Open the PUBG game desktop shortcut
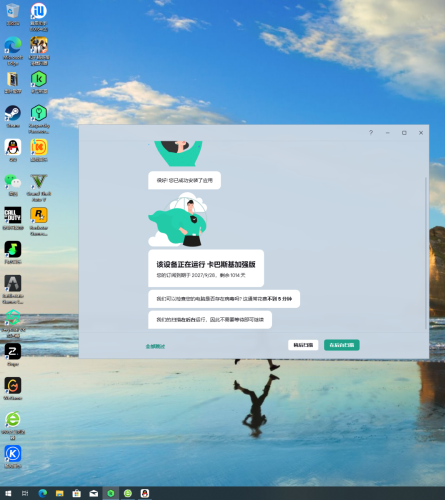This screenshot has width=445, height=500. click(x=39, y=51)
